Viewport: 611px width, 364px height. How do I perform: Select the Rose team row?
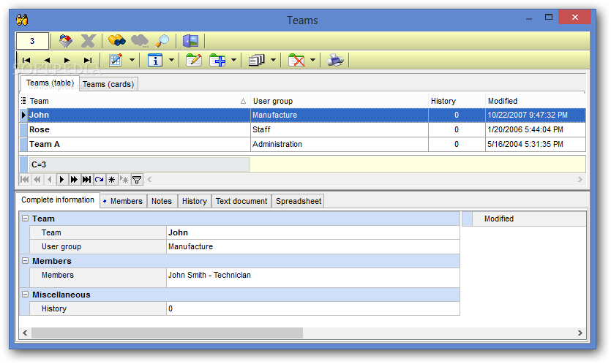302,129
